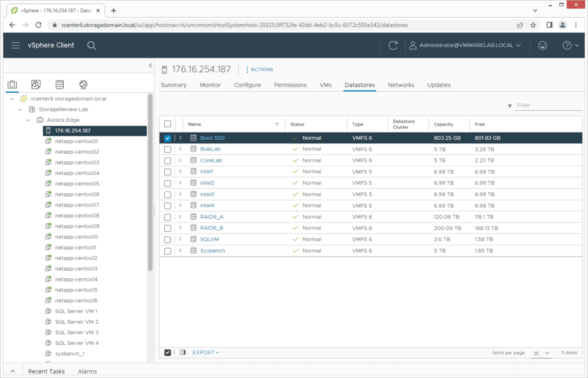Open the EXPORT dropdown
Image resolution: width=588 pixels, height=378 pixels.
point(206,353)
